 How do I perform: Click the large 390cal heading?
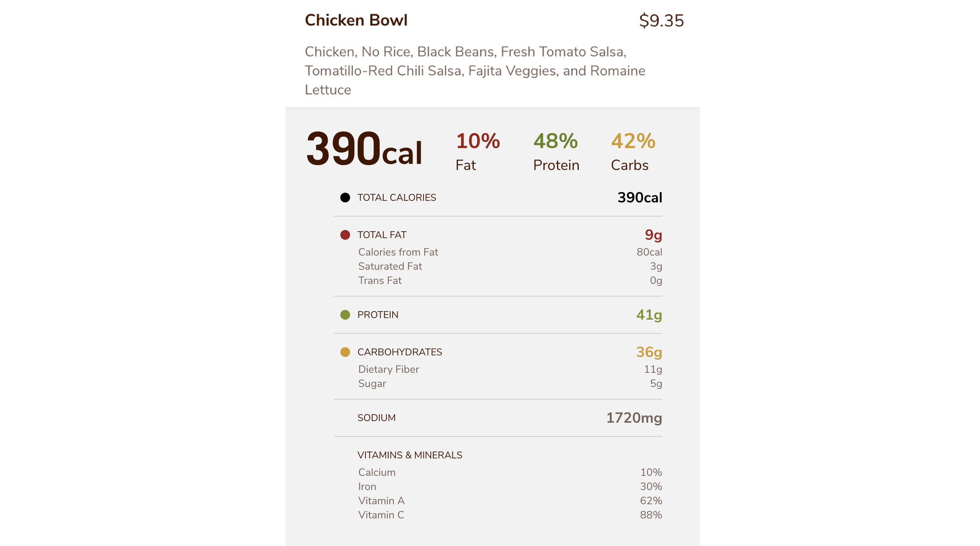click(364, 149)
